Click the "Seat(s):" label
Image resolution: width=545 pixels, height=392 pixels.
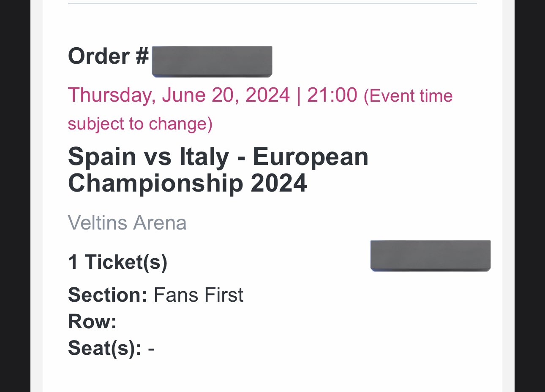tap(104, 349)
